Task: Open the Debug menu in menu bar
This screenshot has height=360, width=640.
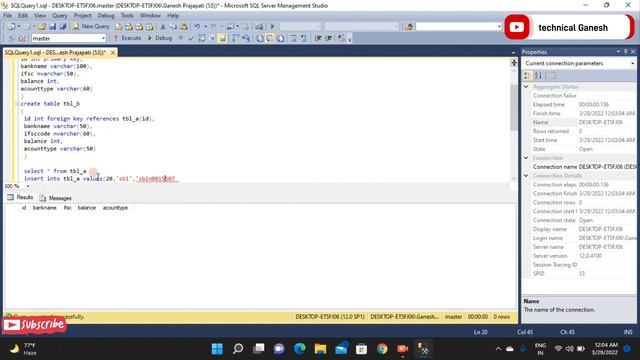Action: [x=106, y=16]
